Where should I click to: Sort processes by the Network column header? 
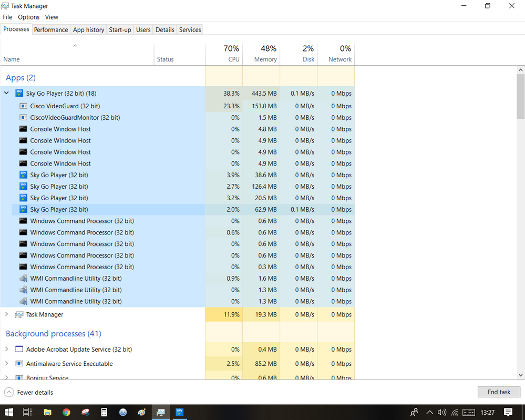coord(336,54)
